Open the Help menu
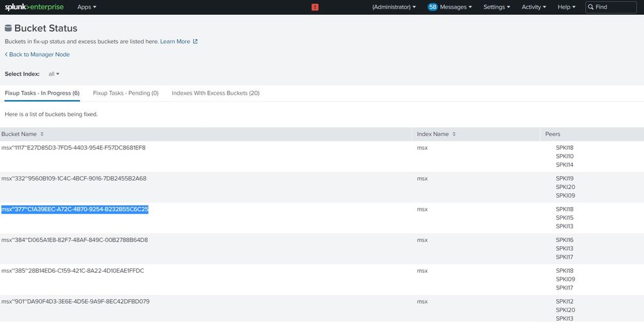Screen dimensions: 644x327 [566, 7]
